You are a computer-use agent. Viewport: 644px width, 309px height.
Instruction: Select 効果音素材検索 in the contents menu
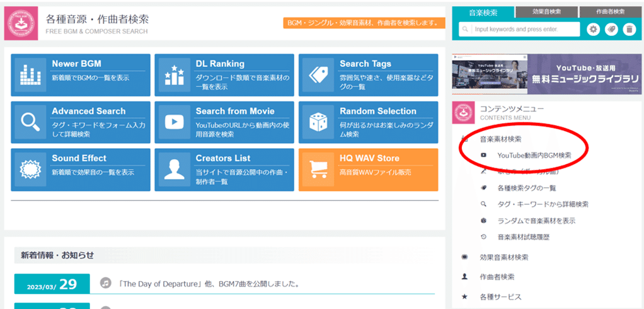click(504, 257)
